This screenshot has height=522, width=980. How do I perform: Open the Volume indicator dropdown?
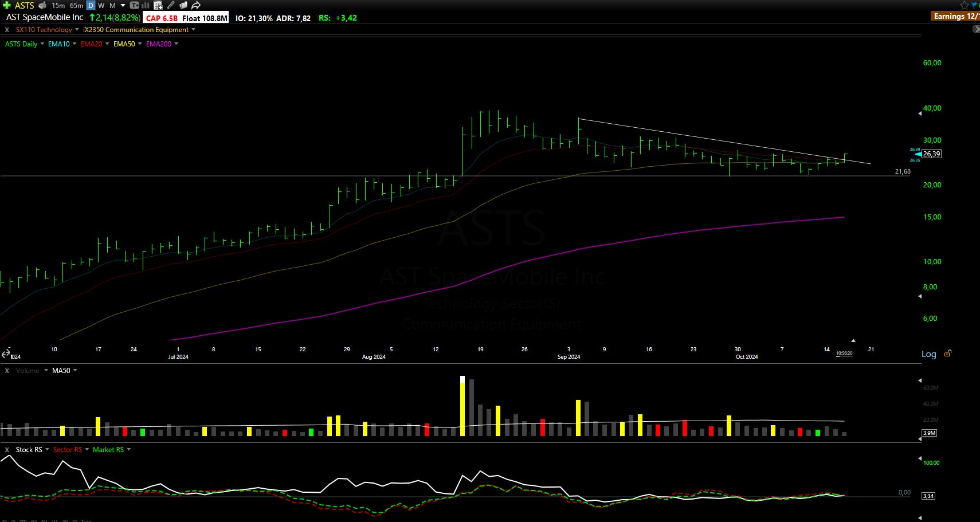(x=46, y=371)
